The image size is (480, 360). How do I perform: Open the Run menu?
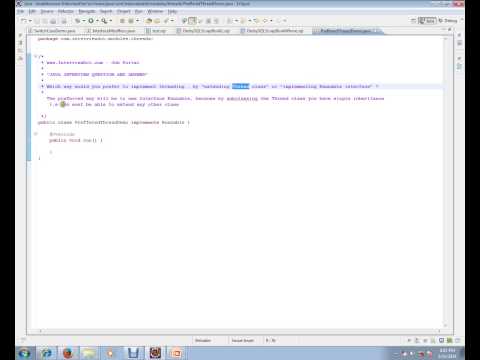coord(139,11)
